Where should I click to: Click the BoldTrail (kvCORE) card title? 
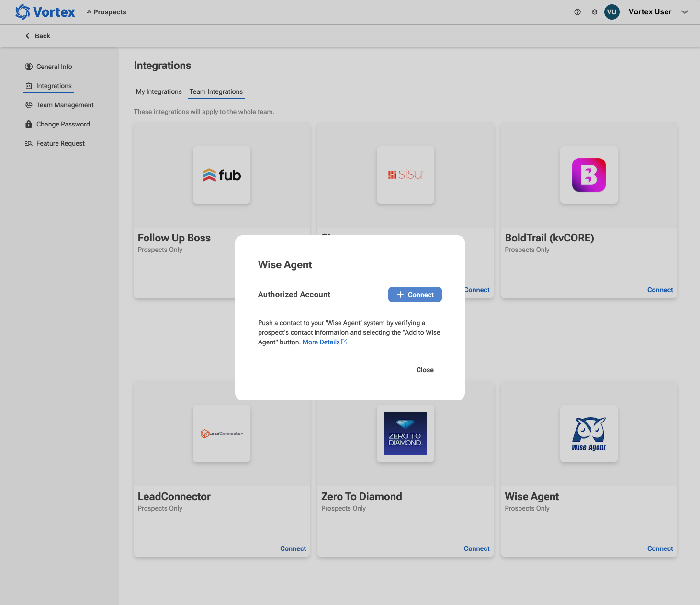click(x=549, y=238)
